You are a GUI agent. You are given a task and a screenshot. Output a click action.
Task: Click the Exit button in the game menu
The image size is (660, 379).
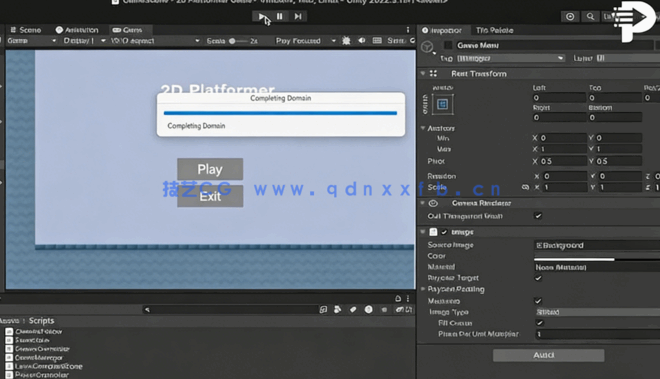click(210, 196)
